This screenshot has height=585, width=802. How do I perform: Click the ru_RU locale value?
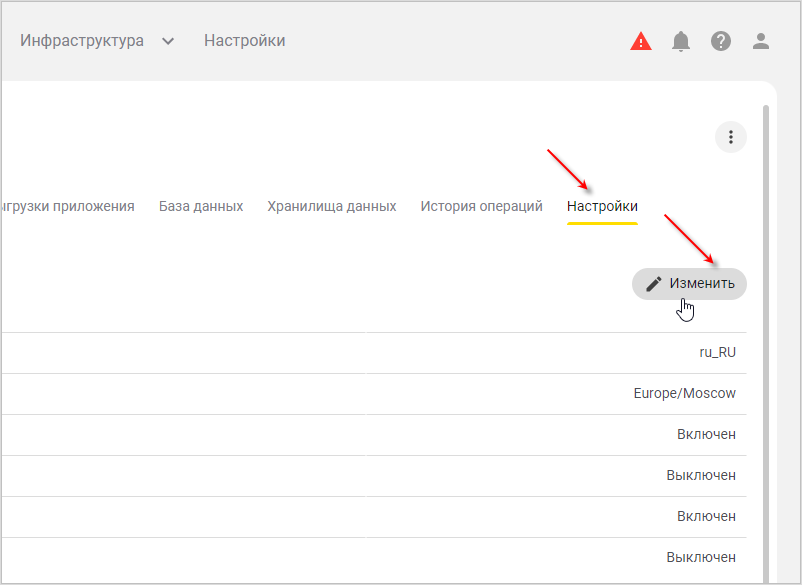tap(718, 352)
